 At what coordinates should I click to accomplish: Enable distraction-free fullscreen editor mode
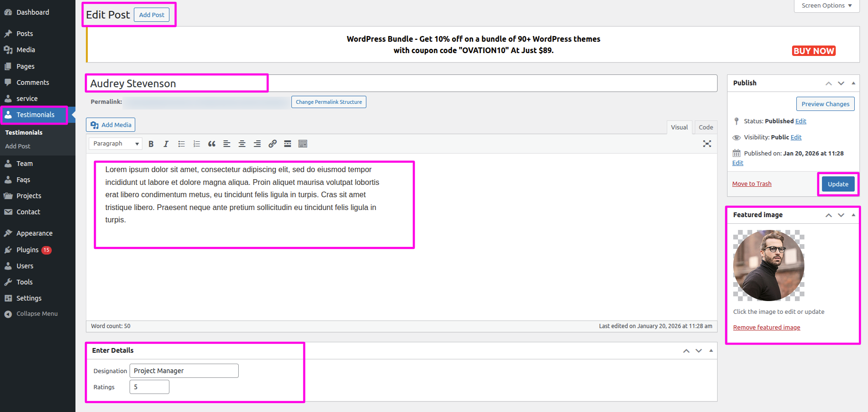tap(707, 144)
